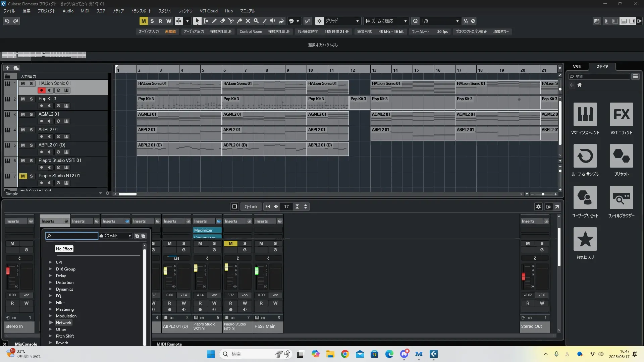Screen dimensions: 644x362
Task: Switch to the VSTi tab
Action: tap(577, 67)
